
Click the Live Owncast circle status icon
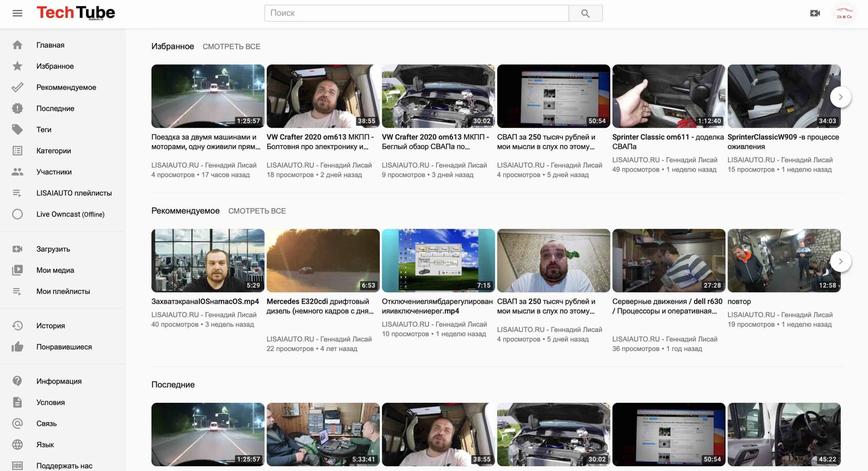tap(17, 214)
